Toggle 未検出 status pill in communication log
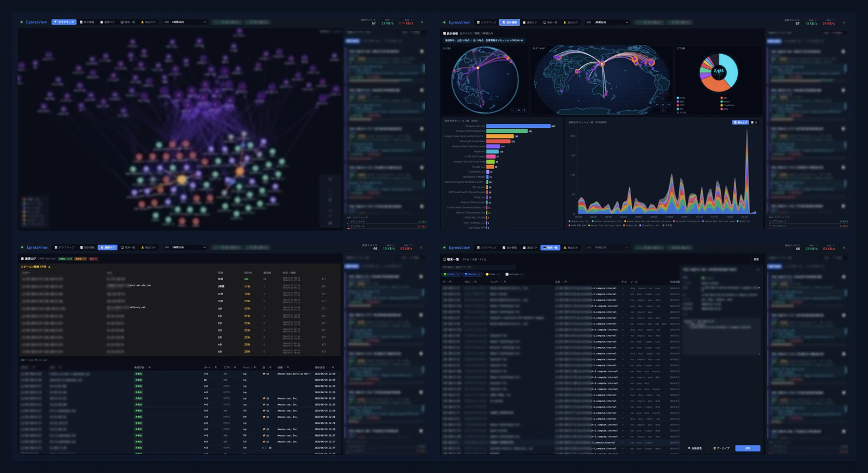The width and height of the screenshot is (868, 473). pos(65,258)
